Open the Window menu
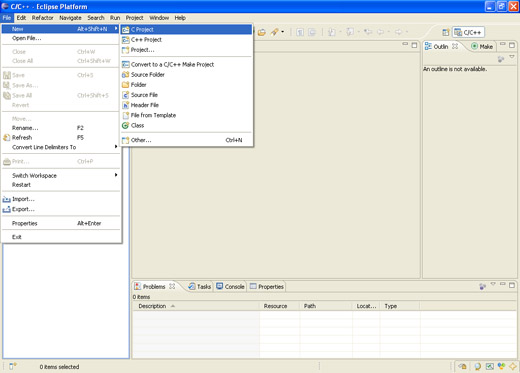The image size is (520, 373). coord(159,18)
